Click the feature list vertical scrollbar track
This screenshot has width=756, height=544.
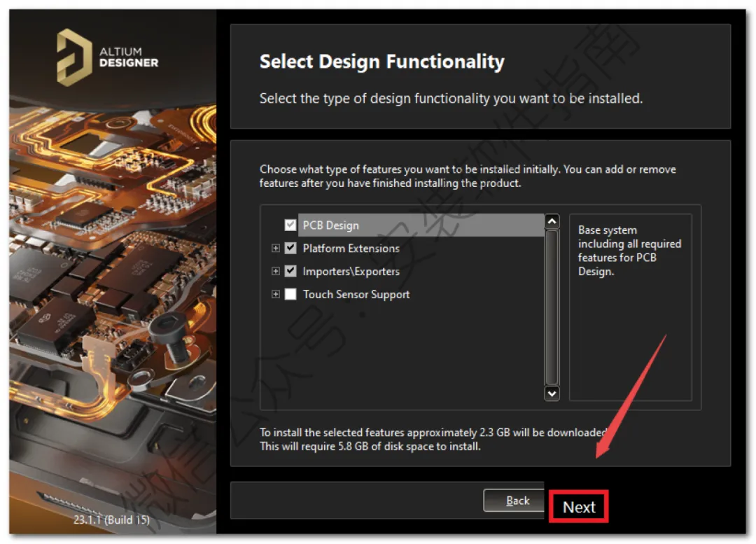(x=552, y=307)
